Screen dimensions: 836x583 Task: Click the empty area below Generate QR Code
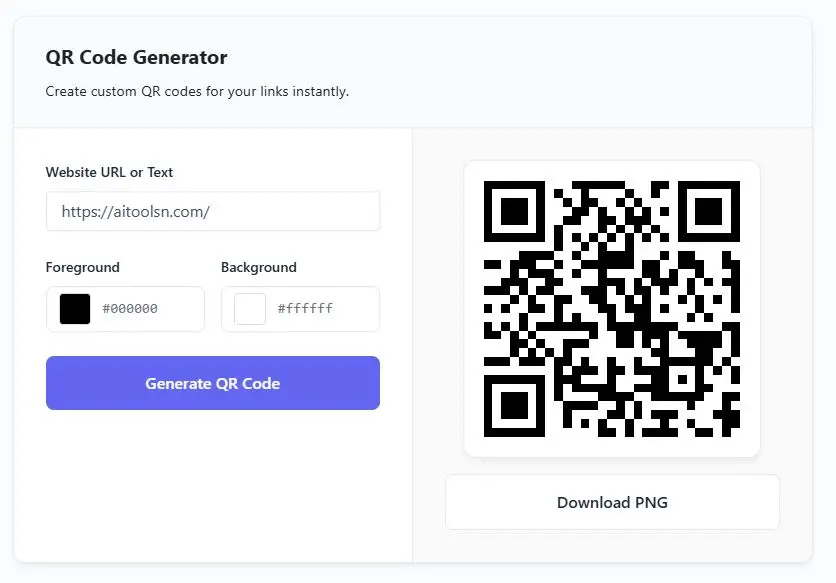pos(212,480)
